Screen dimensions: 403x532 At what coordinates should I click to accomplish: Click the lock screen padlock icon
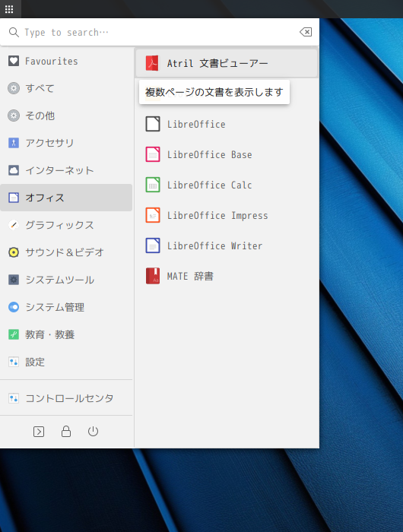(66, 432)
